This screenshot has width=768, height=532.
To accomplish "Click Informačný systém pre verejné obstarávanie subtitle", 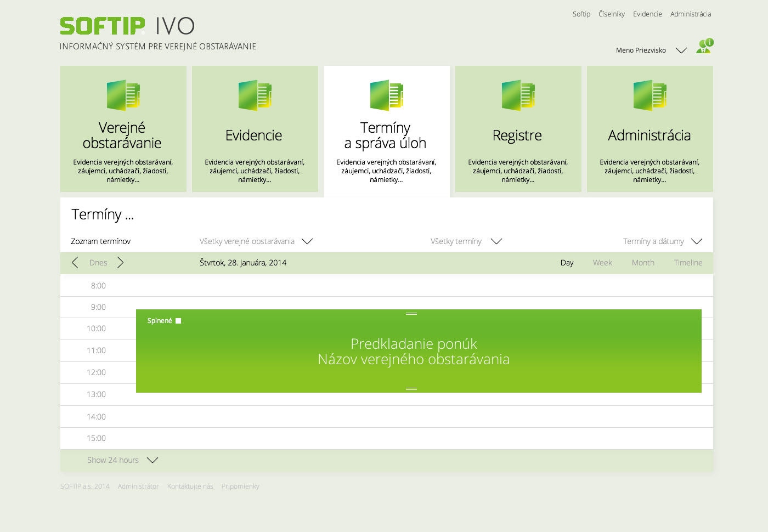I will click(158, 47).
